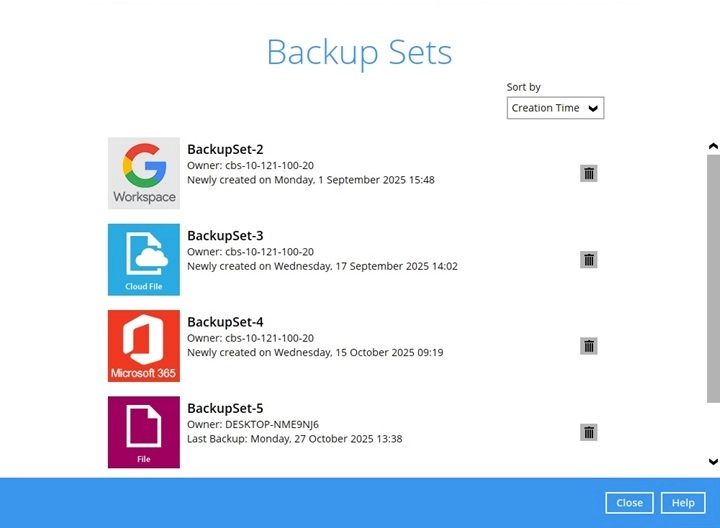Delete BackupSet-2 using its trash icon
The height and width of the screenshot is (528, 720).
tap(589, 173)
